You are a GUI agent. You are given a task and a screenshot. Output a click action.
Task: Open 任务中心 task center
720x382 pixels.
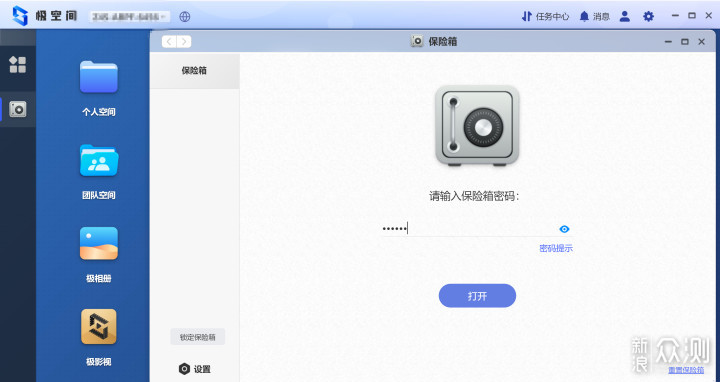(x=545, y=17)
